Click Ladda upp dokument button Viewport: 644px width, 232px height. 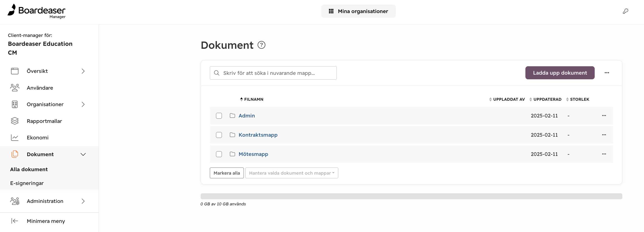click(x=560, y=73)
